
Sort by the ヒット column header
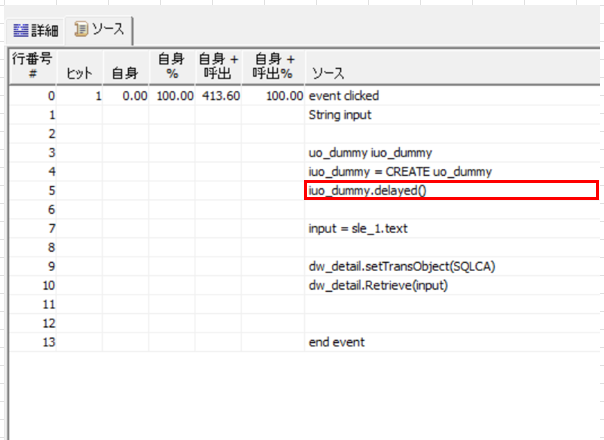click(79, 74)
